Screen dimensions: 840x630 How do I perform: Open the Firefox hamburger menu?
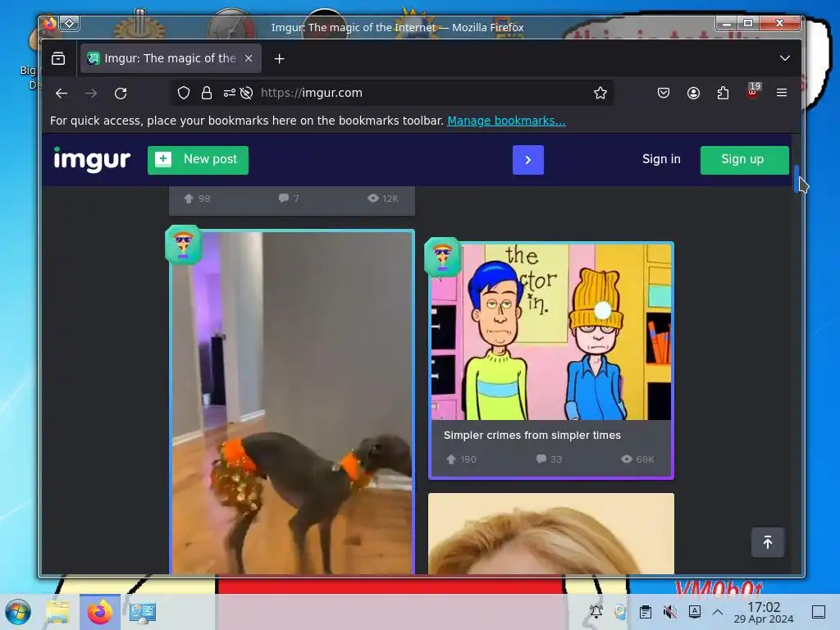tap(782, 94)
